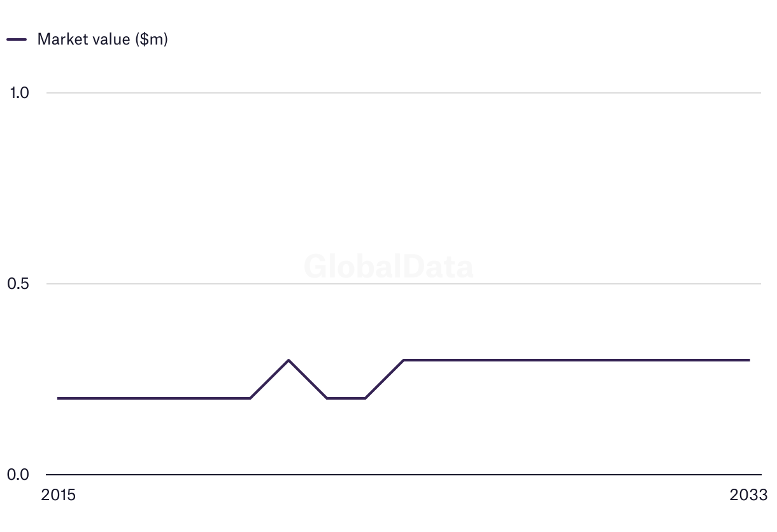
Task: Click the 0.0 y-axis label
Action: (x=19, y=475)
